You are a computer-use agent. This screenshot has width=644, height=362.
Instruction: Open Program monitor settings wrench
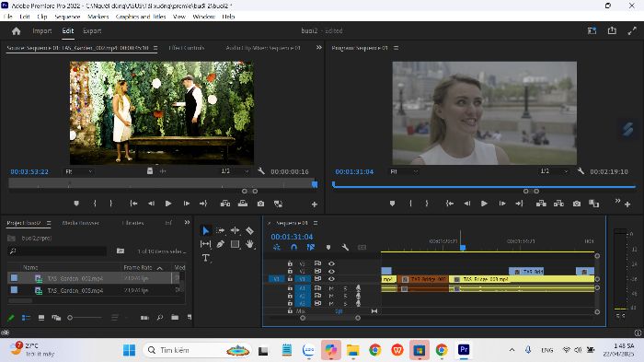tap(581, 171)
